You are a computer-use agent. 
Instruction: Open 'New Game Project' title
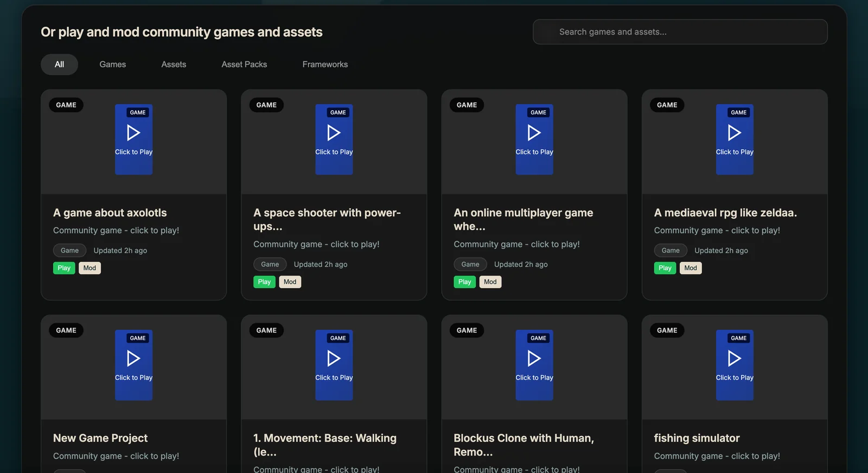pyautogui.click(x=100, y=438)
